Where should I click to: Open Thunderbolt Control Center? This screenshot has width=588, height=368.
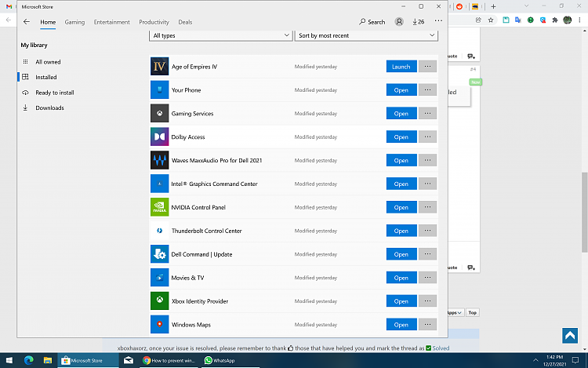pos(401,231)
